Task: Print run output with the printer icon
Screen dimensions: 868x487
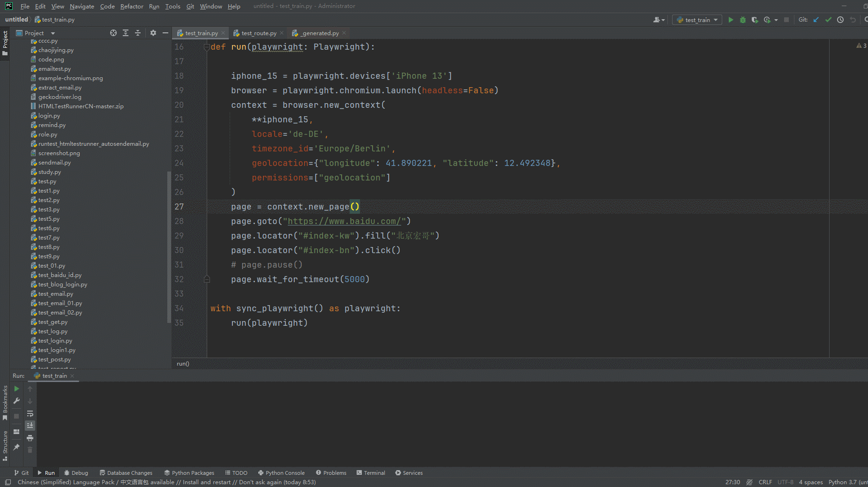Action: click(30, 438)
